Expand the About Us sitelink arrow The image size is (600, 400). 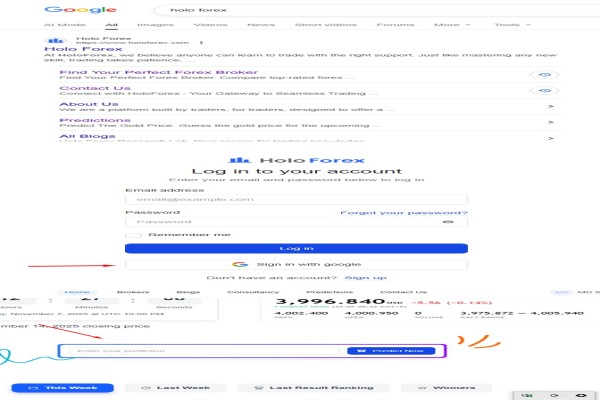point(551,106)
